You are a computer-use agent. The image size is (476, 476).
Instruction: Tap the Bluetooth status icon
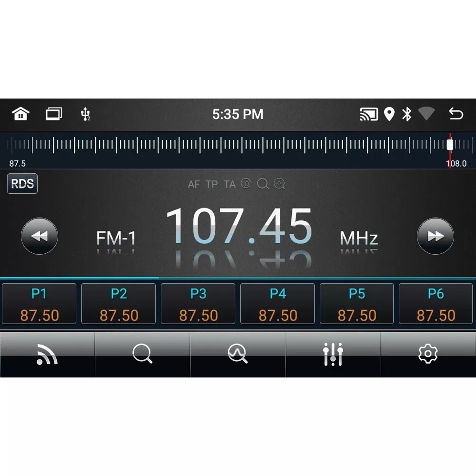point(407,114)
